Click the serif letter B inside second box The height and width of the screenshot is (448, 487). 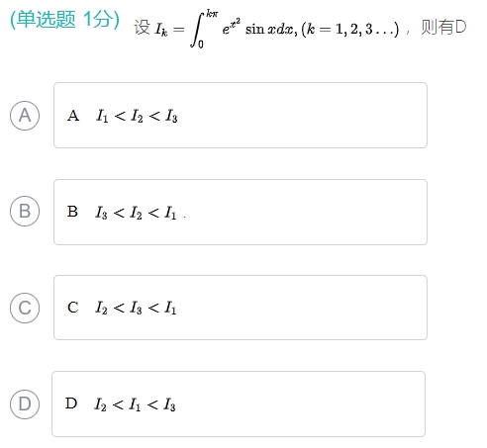tap(72, 212)
